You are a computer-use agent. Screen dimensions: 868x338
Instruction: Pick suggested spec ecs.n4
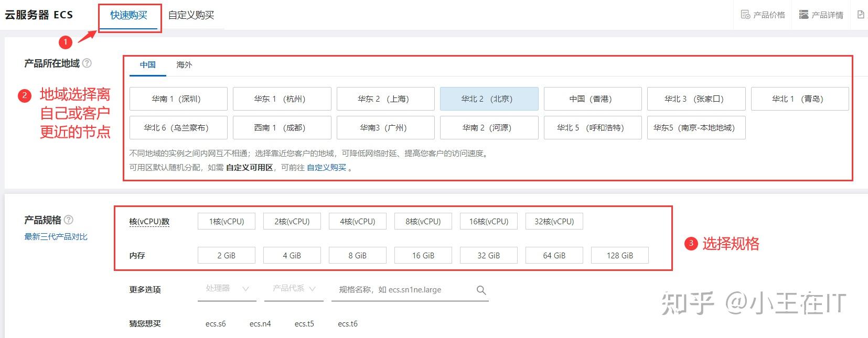pyautogui.click(x=260, y=324)
